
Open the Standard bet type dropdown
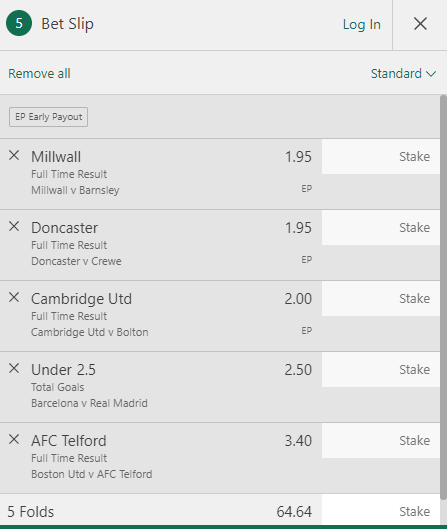403,74
